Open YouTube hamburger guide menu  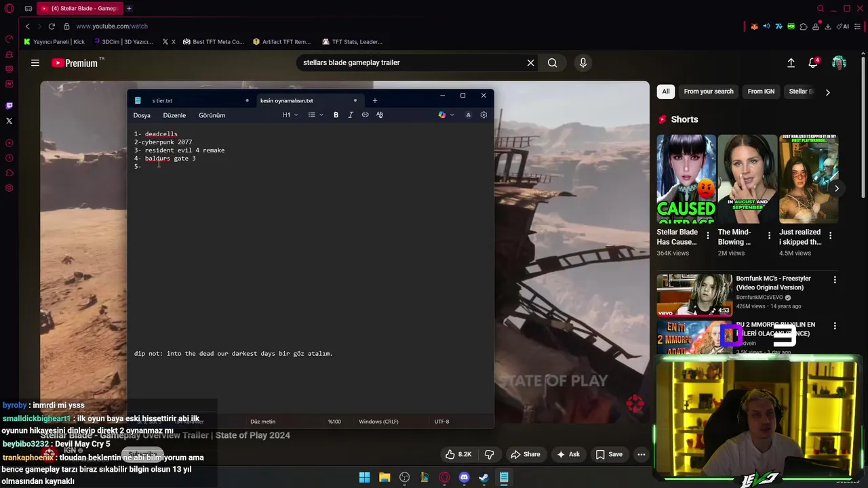click(x=35, y=63)
